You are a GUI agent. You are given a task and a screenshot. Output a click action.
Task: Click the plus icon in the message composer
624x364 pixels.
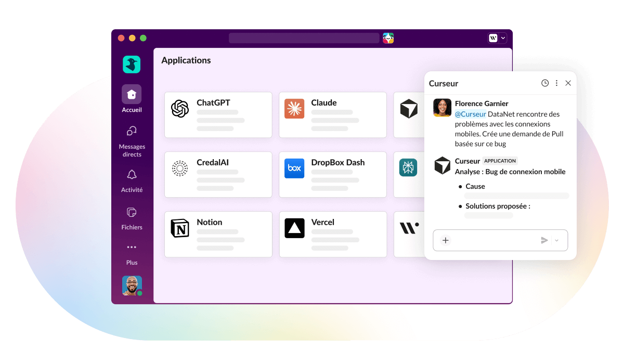click(x=446, y=240)
